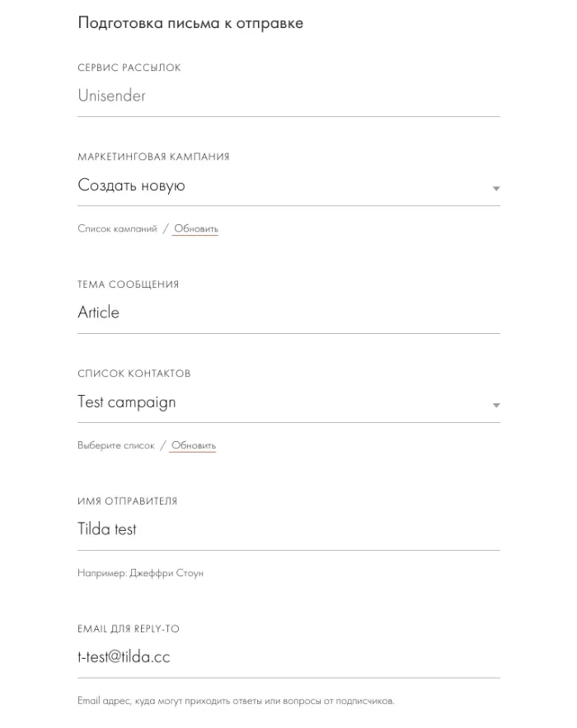Click the Unisender mailing service field
This screenshot has width=577, height=728.
click(288, 96)
